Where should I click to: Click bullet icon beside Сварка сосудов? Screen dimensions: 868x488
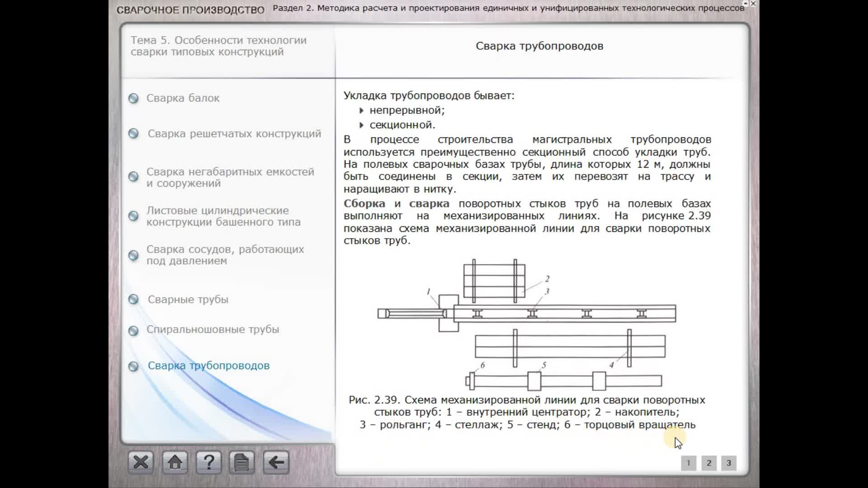(x=133, y=255)
